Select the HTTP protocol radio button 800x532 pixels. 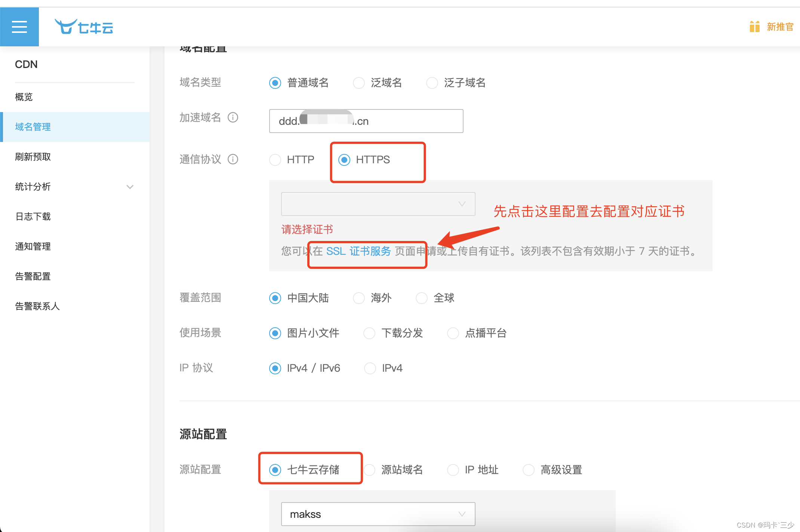275,160
